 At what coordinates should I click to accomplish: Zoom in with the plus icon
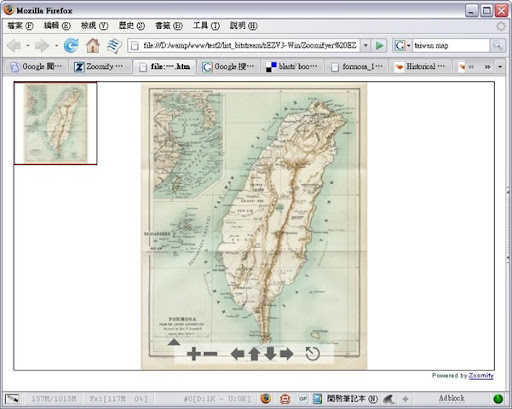point(194,354)
